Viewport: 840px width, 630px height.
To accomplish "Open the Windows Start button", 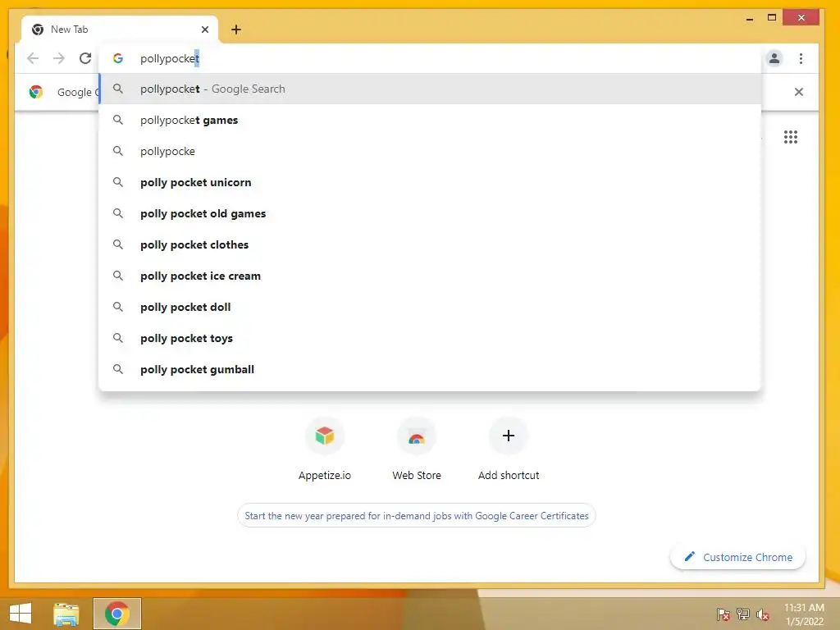I will point(21,614).
